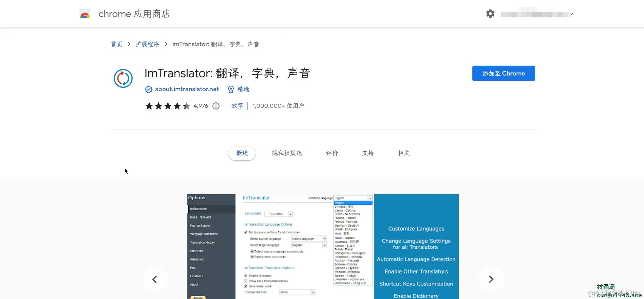Click 'Automatic Language Detection' in the blue panel
Image resolution: width=644 pixels, height=299 pixels.
416,259
